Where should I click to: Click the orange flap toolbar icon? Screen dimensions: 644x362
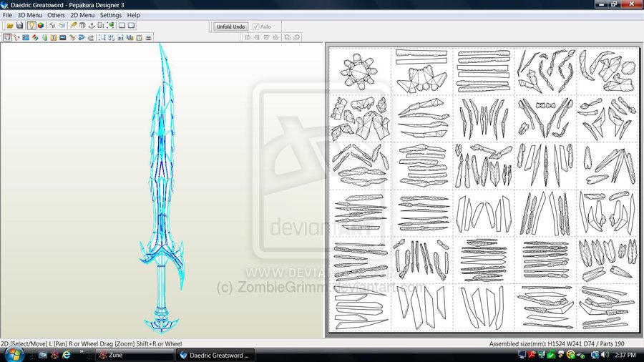(54, 37)
